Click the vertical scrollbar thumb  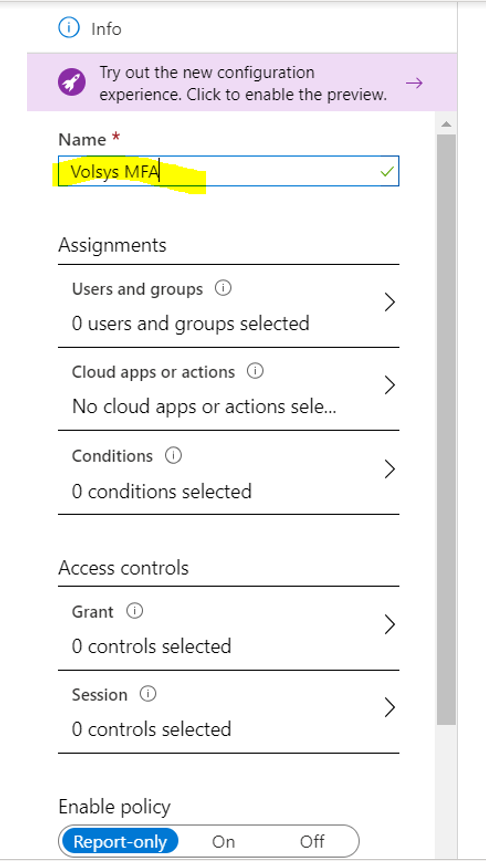coord(446,430)
